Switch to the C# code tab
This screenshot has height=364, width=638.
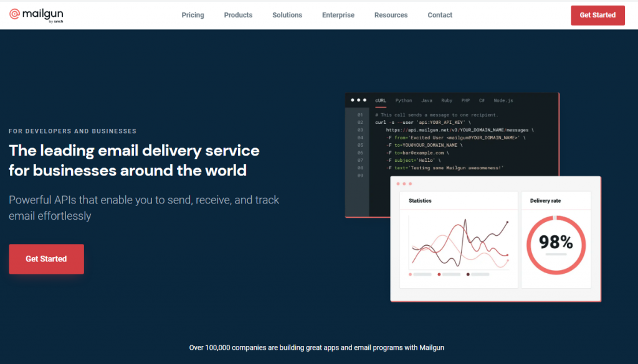point(482,100)
